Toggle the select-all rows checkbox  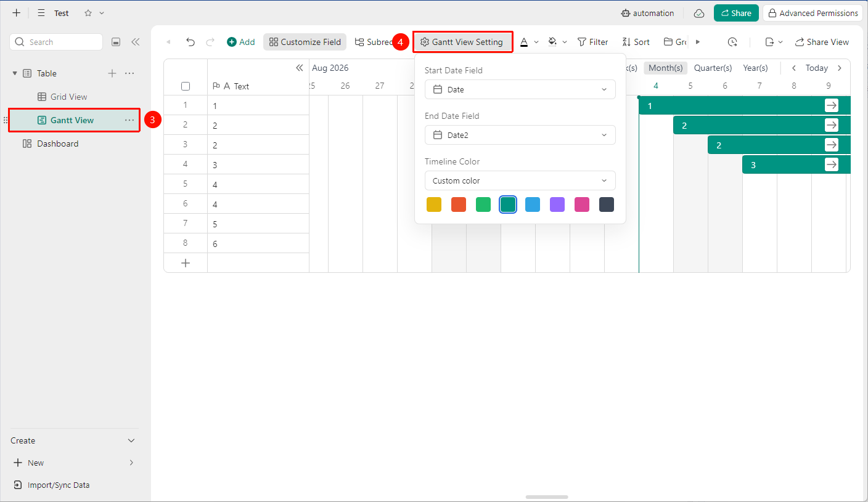point(186,86)
